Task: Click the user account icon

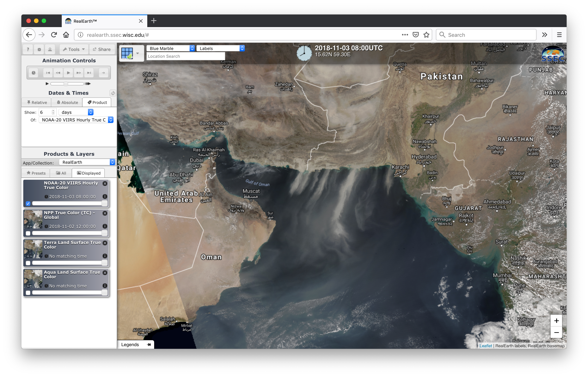Action: point(50,49)
